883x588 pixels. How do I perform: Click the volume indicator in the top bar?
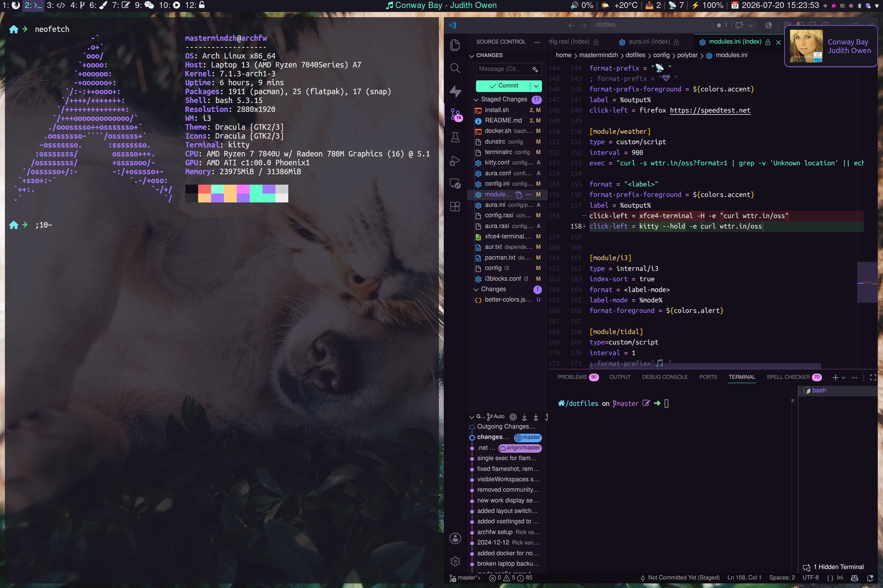tap(582, 5)
